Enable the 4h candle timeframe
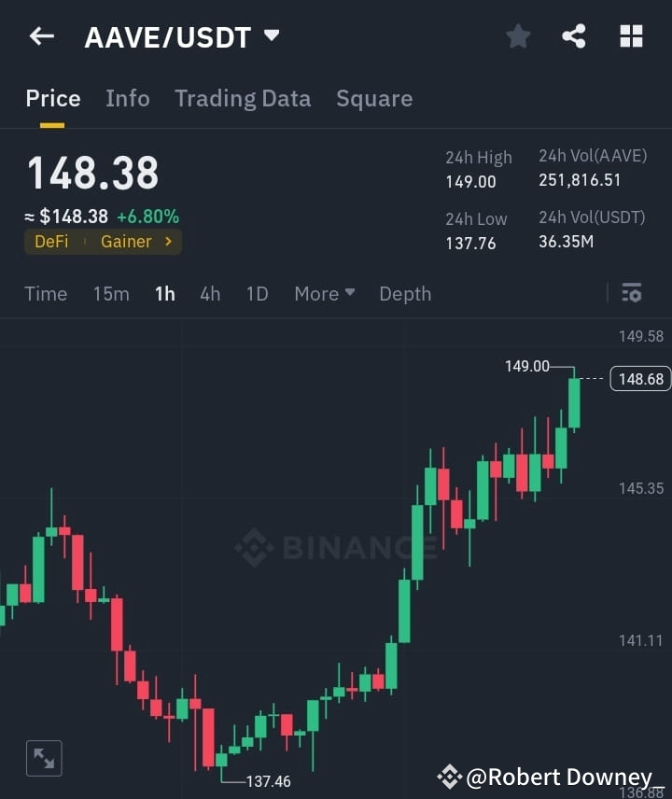 pos(209,293)
